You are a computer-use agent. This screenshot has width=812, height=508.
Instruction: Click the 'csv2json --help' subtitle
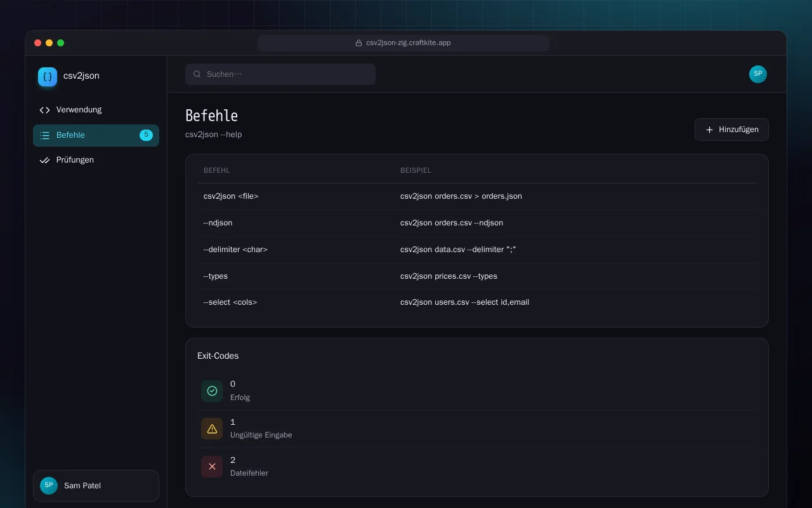coord(213,135)
